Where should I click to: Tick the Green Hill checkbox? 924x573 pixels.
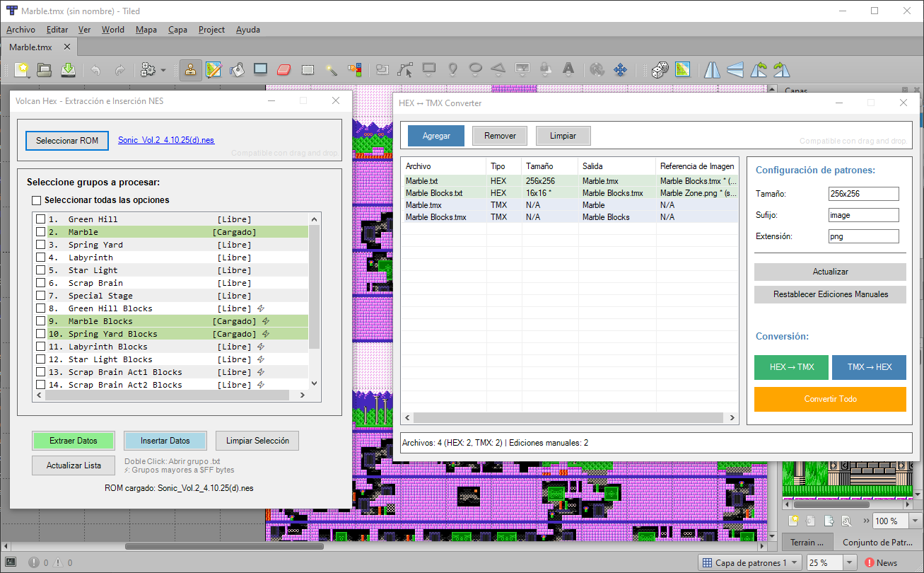(41, 219)
